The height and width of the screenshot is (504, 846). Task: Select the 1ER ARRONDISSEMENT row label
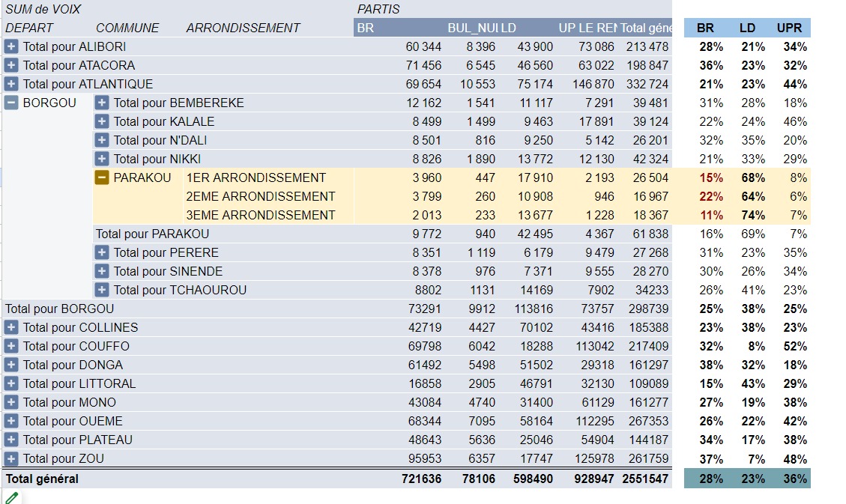(256, 178)
